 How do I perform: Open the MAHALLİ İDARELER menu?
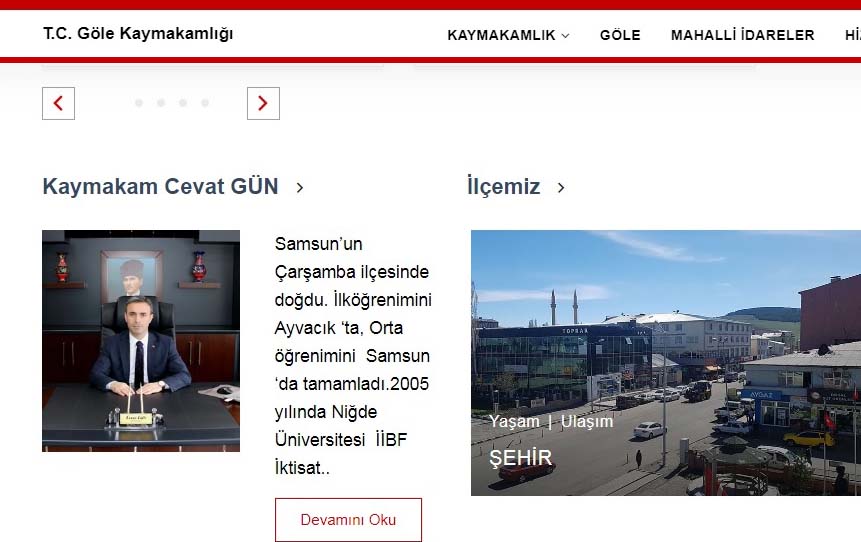coord(742,35)
